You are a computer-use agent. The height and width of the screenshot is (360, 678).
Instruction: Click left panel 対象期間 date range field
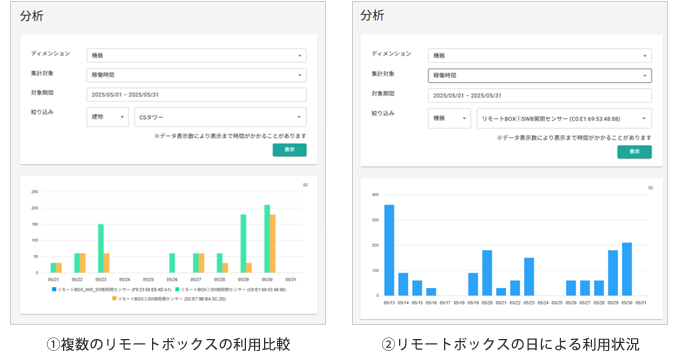coord(196,95)
